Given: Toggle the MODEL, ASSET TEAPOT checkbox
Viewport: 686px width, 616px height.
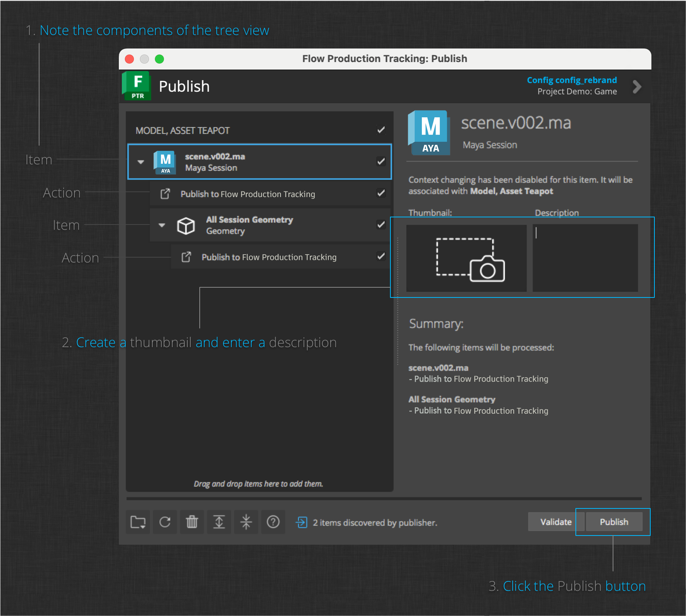Looking at the screenshot, I should point(381,130).
